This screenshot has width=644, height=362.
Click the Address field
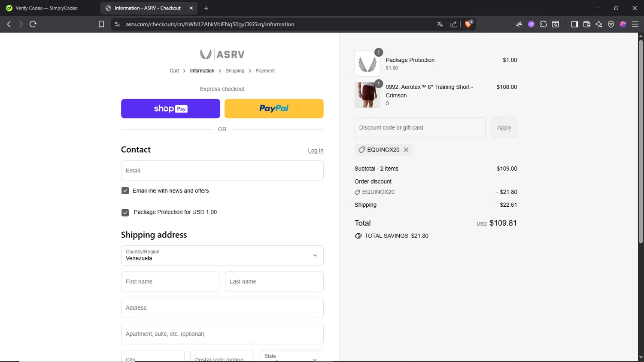point(222,308)
